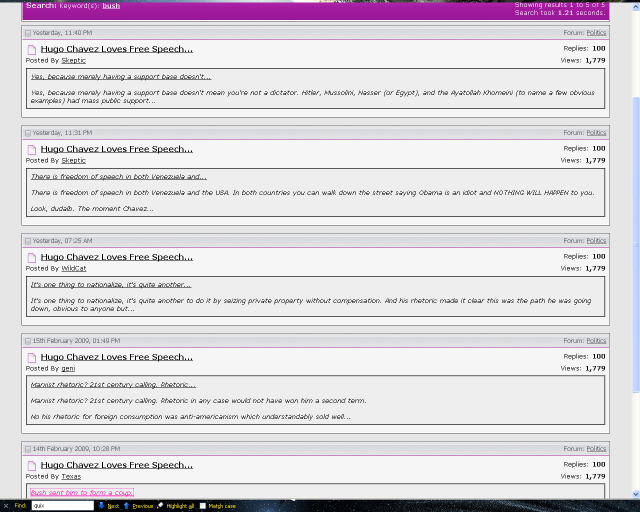This screenshot has width=640, height=512.
Task: Open post link 'Marxist rhetoric? 21st century calling. Rhetoric...'
Action: 113,385
